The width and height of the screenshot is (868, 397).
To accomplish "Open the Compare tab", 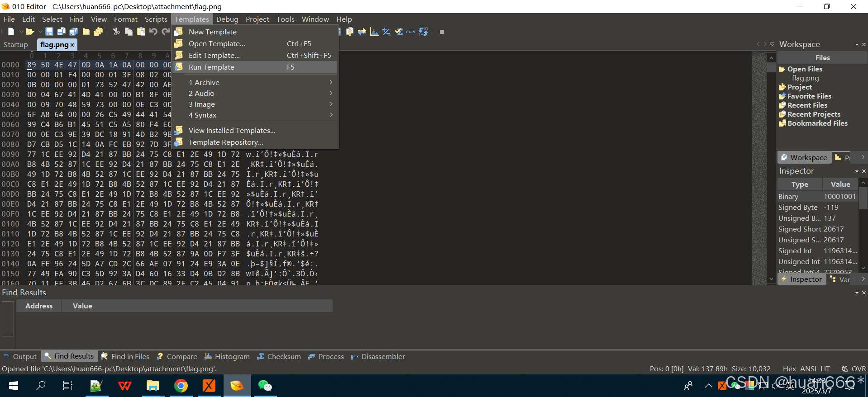I will point(177,356).
